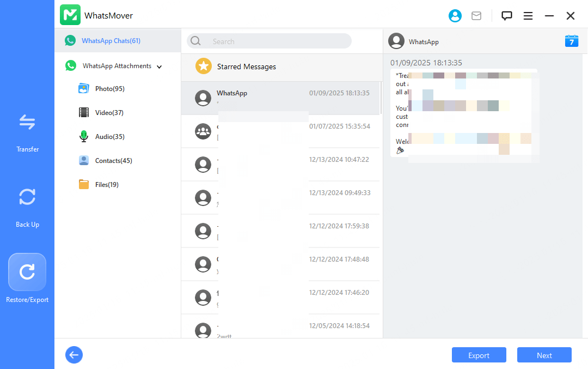This screenshot has width=588, height=369.
Task: View Audio(35) attachments
Action: tap(109, 137)
